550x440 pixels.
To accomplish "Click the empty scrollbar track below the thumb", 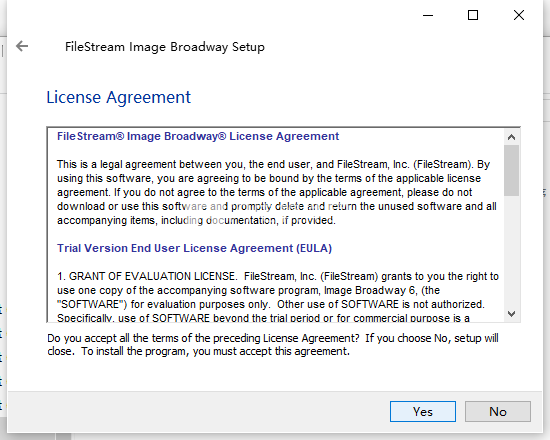I will pos(511,251).
